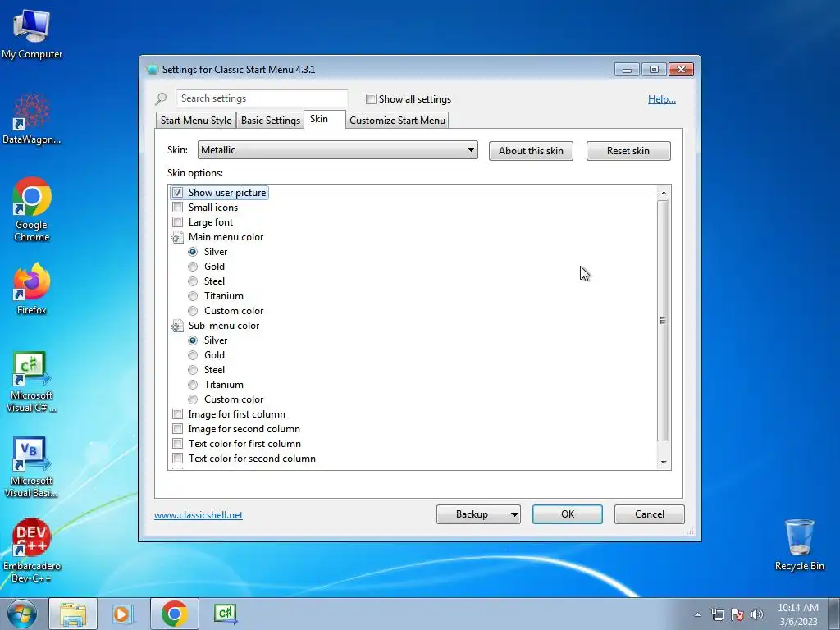Check Image for second column
This screenshot has width=840, height=630.
[x=177, y=428]
